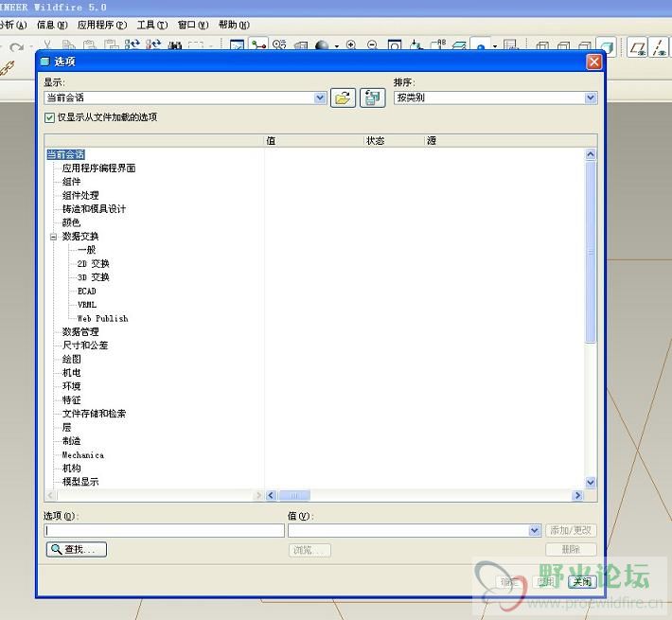Select Mechanica tree item

[83, 455]
